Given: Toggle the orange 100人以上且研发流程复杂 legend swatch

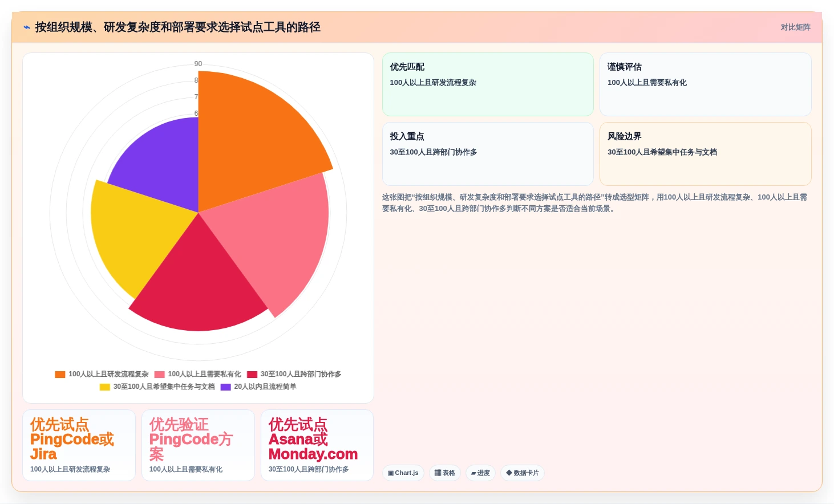Looking at the screenshot, I should point(60,375).
